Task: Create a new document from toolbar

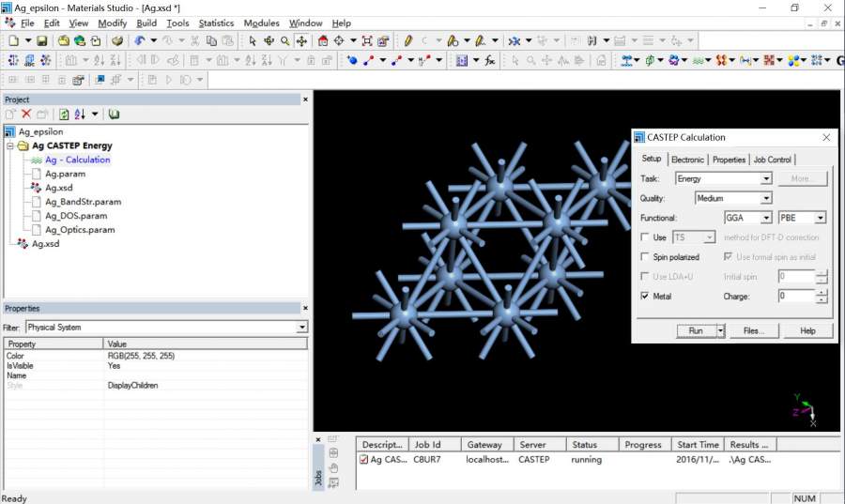Action: pyautogui.click(x=14, y=41)
